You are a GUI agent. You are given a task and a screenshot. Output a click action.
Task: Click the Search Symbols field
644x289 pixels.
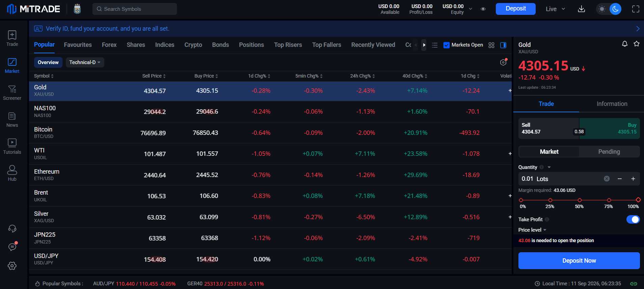pyautogui.click(x=135, y=9)
